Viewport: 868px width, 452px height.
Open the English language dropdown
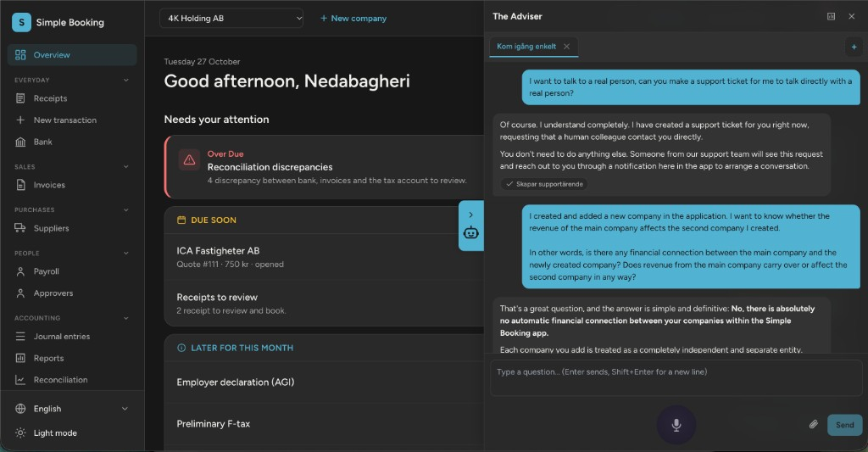pos(72,409)
